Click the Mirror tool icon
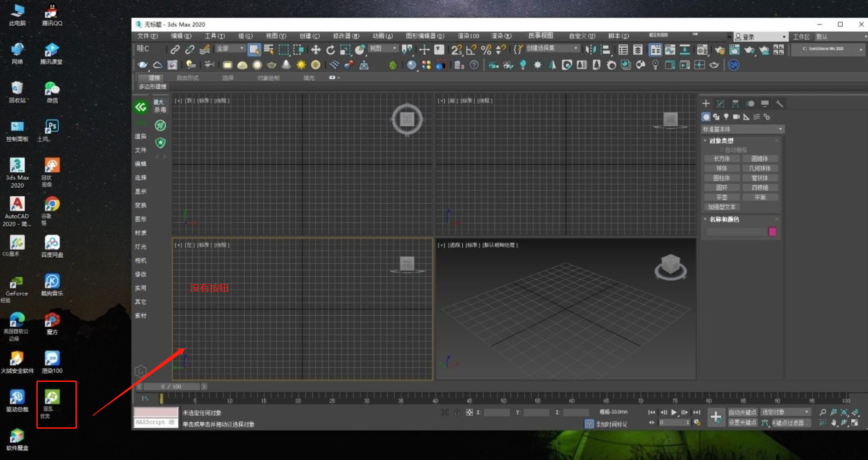868x460 pixels. [x=591, y=50]
